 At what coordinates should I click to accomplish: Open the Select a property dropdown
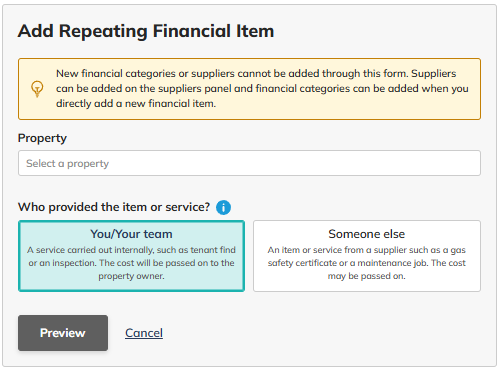click(x=249, y=163)
